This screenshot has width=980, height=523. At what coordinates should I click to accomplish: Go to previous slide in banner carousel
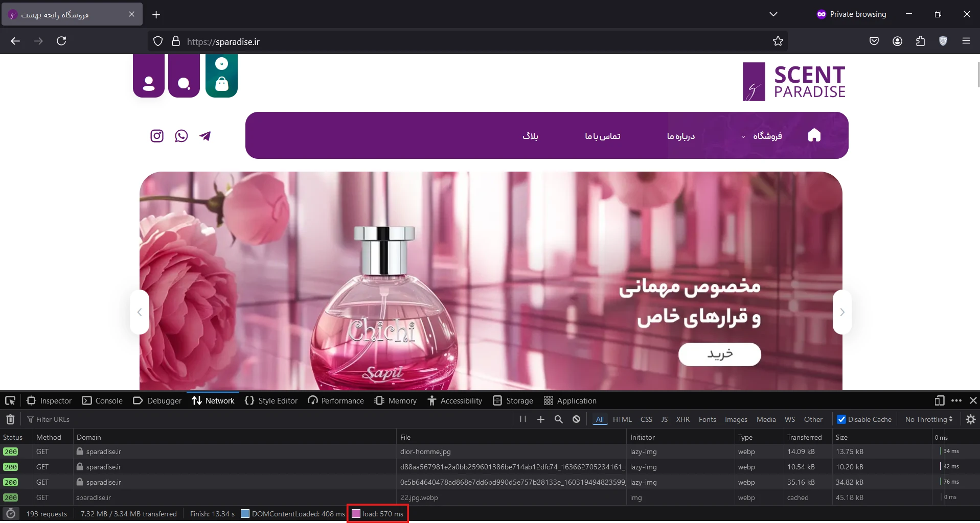click(140, 312)
